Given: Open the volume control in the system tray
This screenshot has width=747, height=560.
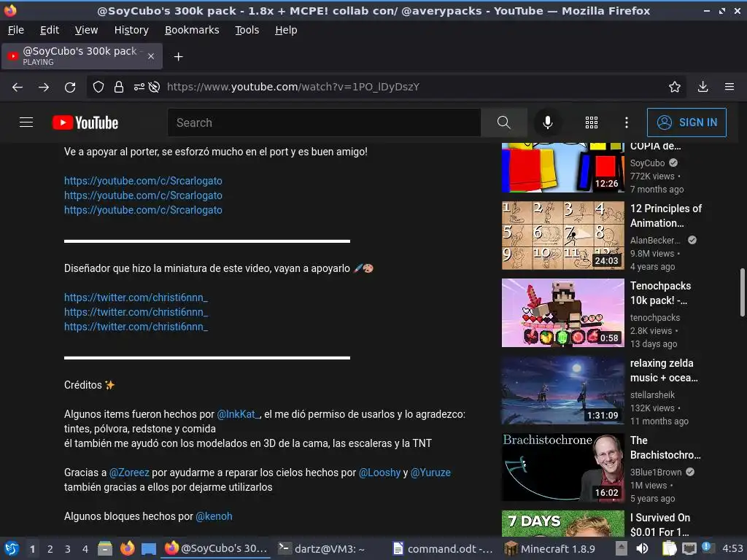Looking at the screenshot, I should pos(642,548).
